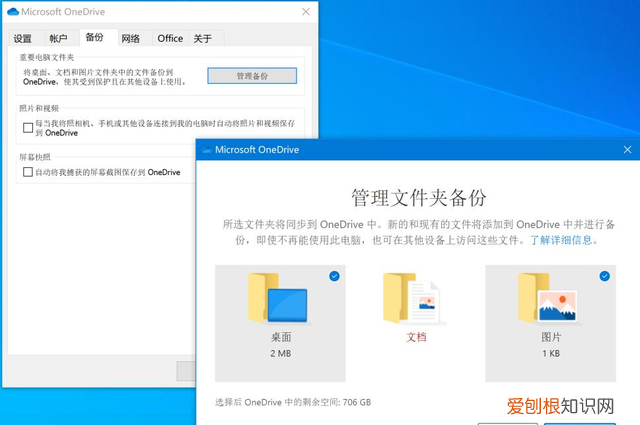Open the 网络 tab

point(131,39)
